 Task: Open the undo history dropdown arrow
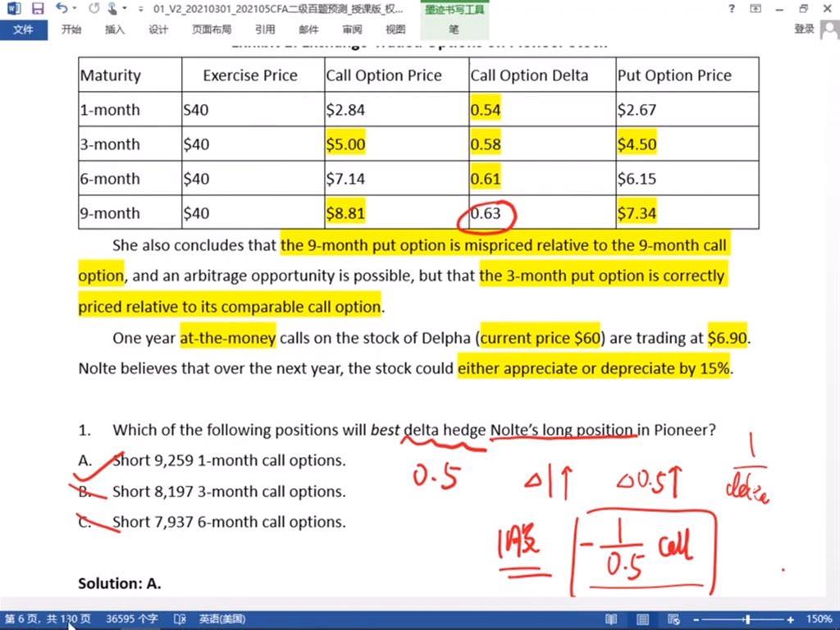75,8
